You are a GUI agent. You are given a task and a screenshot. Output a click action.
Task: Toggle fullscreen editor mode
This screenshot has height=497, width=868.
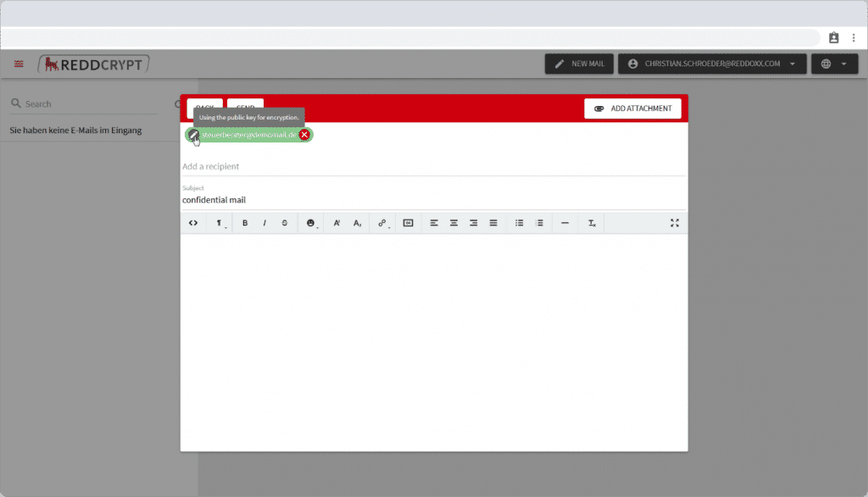point(674,223)
